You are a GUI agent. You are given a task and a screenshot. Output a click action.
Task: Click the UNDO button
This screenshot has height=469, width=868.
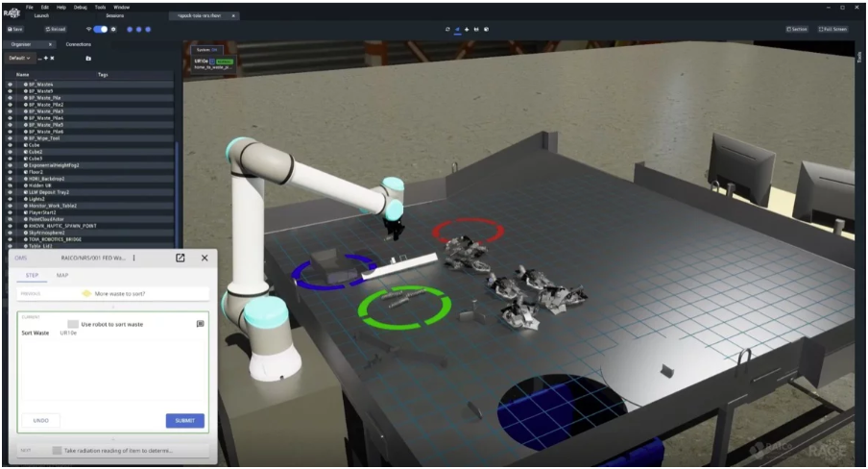click(x=41, y=420)
